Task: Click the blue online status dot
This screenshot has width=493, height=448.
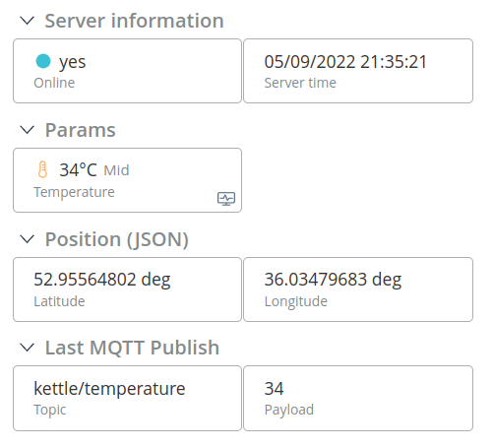Action: click(x=43, y=61)
